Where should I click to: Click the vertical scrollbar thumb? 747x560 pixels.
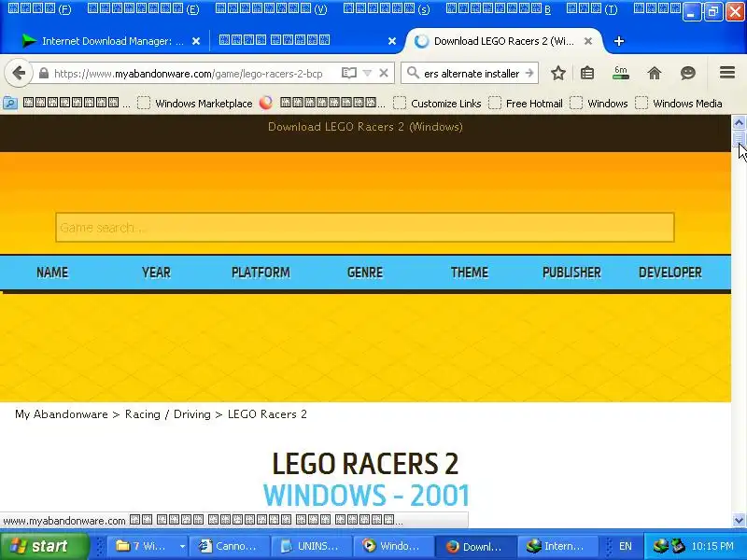click(739, 138)
